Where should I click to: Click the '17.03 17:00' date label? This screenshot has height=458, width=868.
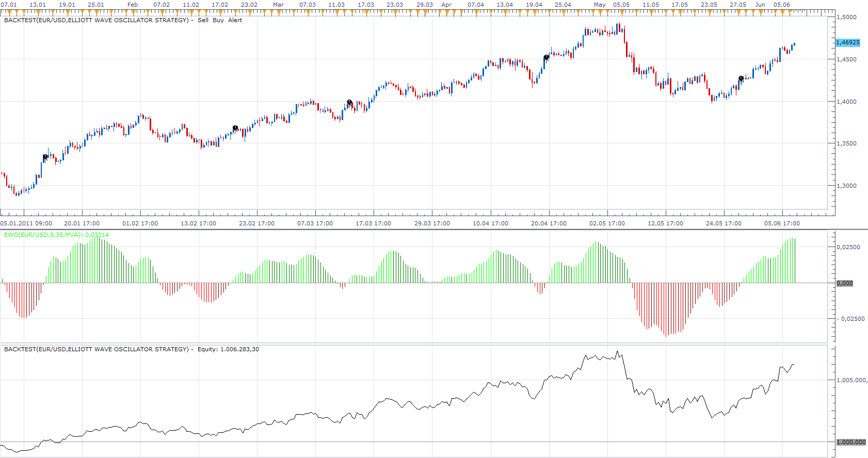tap(373, 223)
